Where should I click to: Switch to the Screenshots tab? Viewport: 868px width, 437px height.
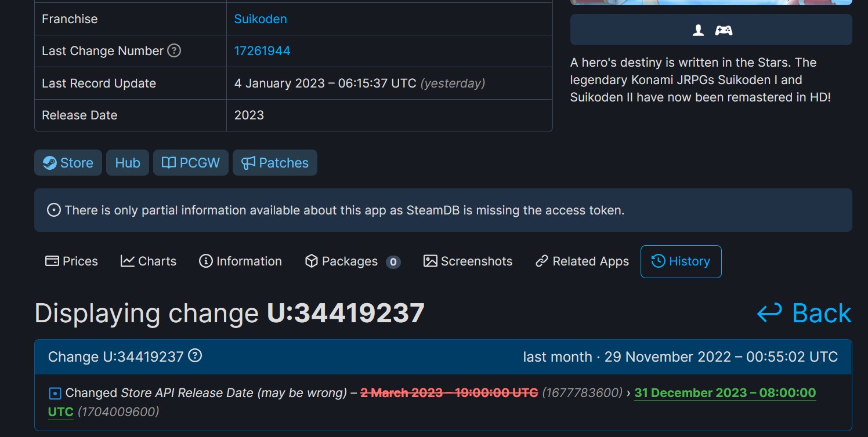(x=468, y=261)
